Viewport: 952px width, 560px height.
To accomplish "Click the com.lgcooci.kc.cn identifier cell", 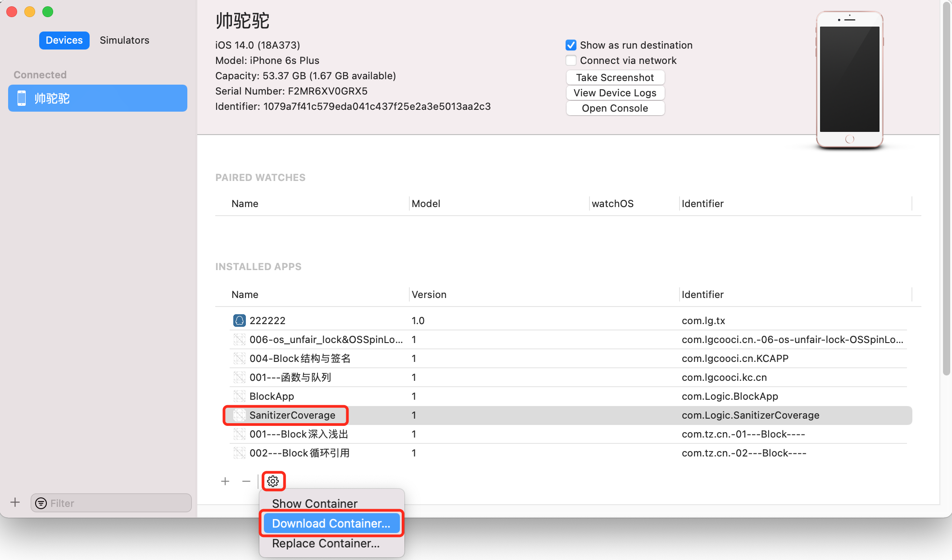I will coord(724,377).
